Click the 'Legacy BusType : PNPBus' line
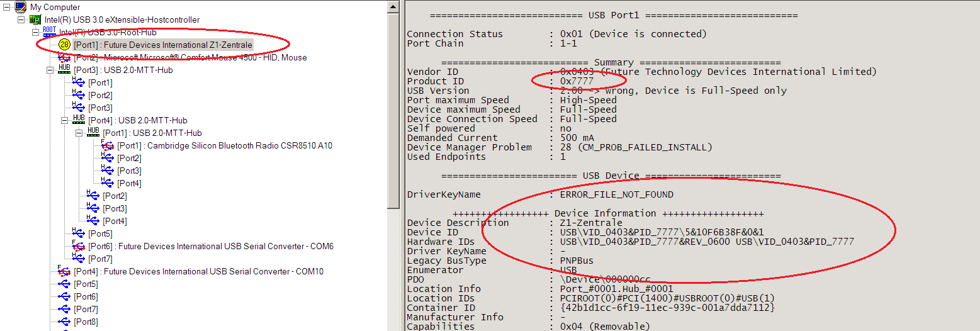Screen dimensions: 980x331 point(500,261)
